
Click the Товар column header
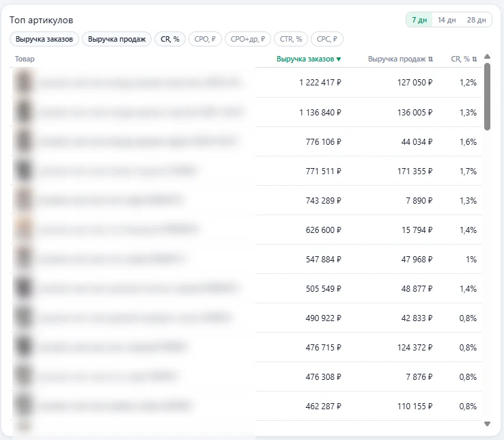tap(25, 59)
